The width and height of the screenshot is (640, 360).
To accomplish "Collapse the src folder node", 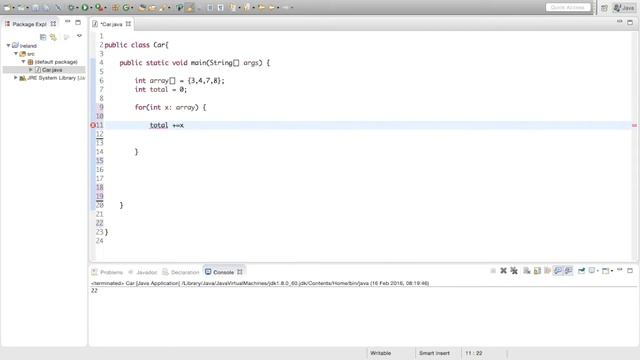I will (x=16, y=53).
